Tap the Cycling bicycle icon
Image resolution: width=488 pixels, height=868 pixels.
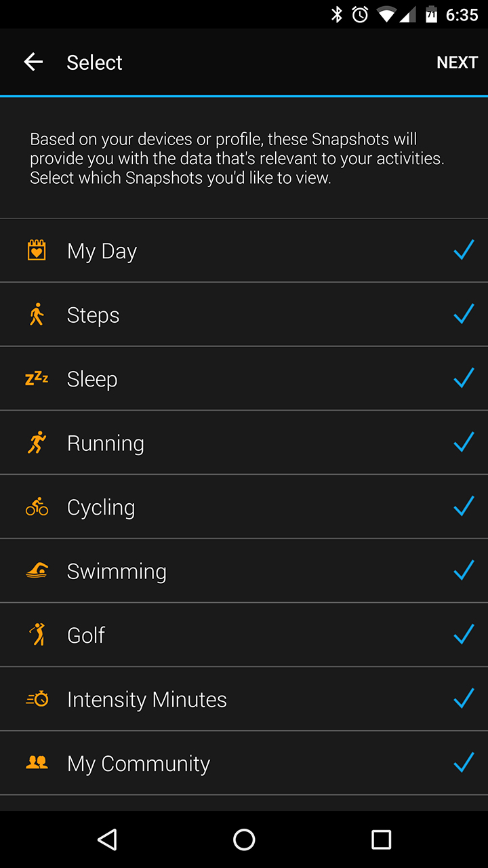point(37,507)
